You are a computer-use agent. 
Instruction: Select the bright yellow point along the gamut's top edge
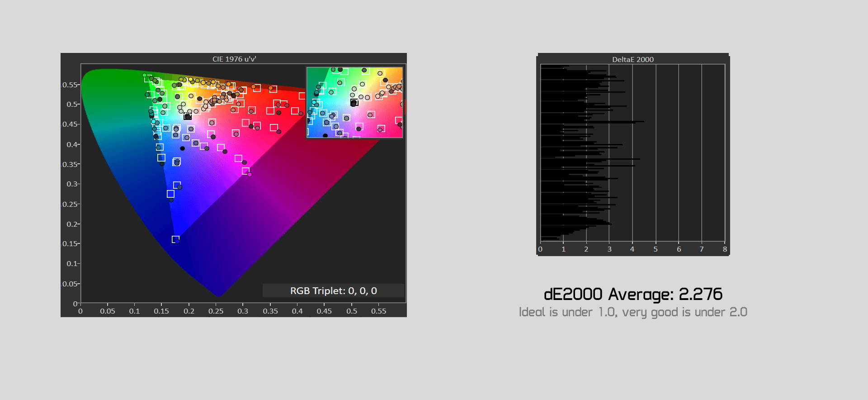coord(190,80)
